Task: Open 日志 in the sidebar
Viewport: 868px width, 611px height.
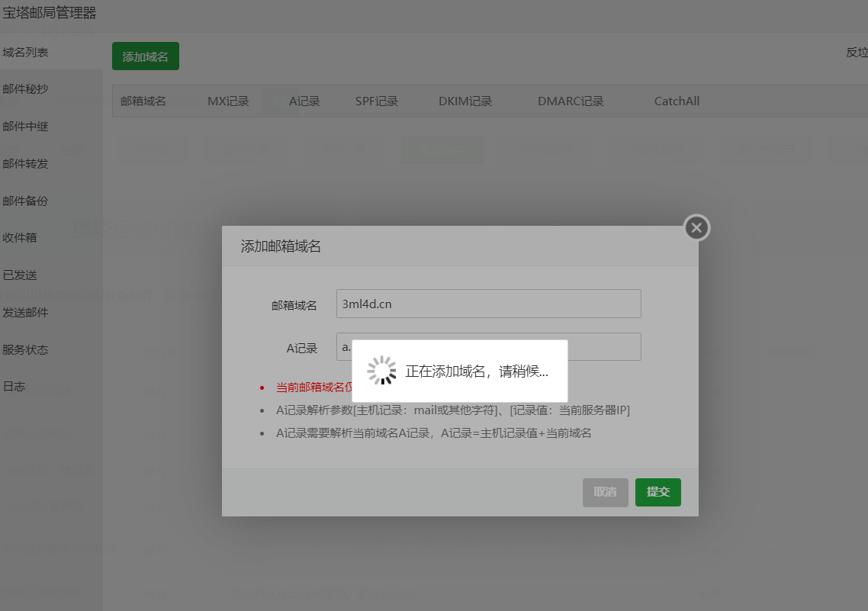Action: click(x=14, y=386)
